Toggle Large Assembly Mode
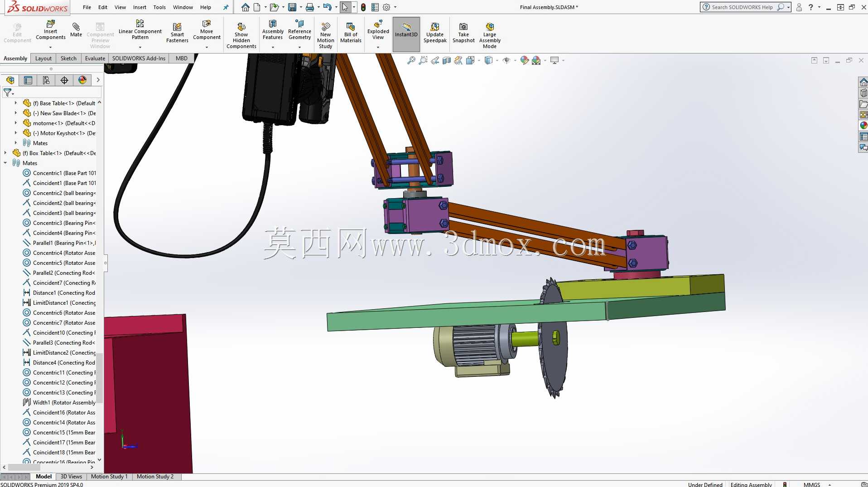868x487 pixels. tap(490, 35)
